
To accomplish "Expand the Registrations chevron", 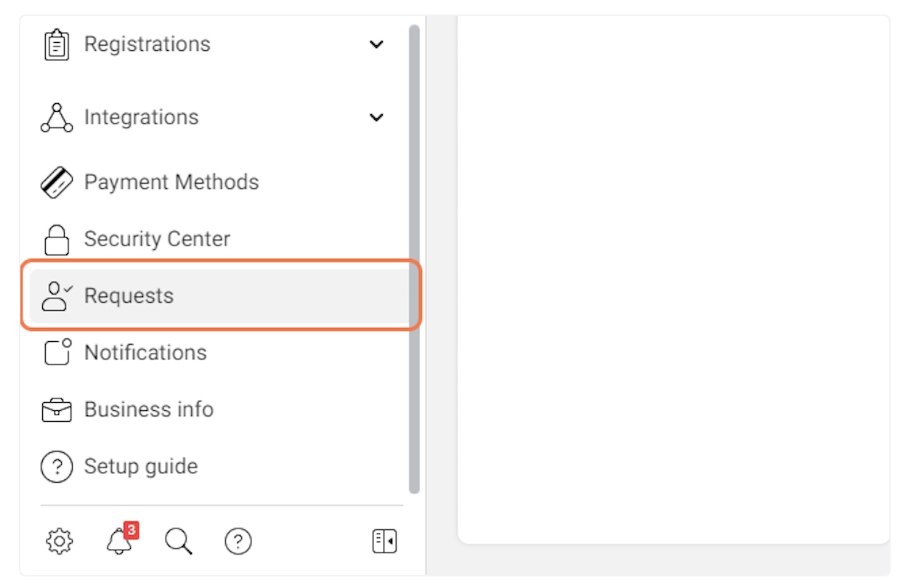I will point(376,45).
